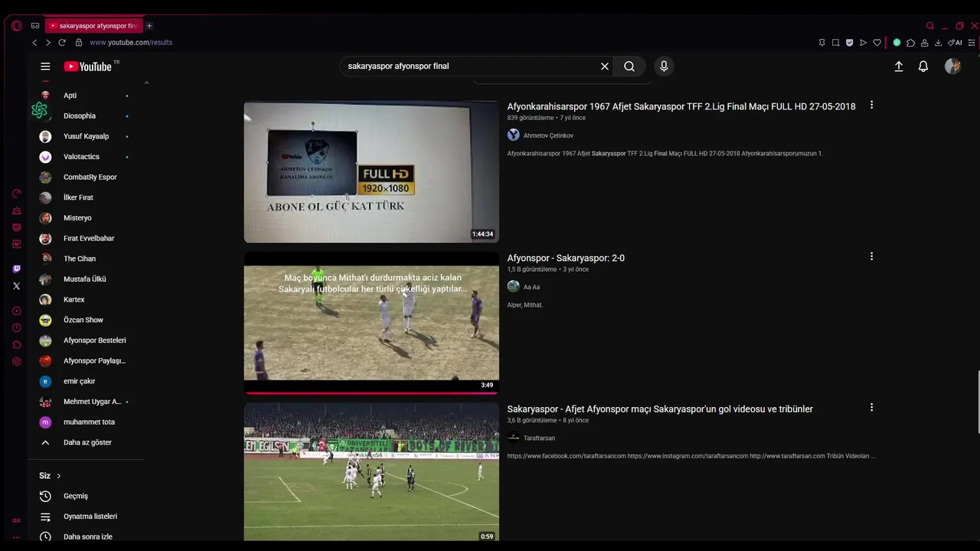The height and width of the screenshot is (551, 980).
Task: Open Opera easy setup sliders icon
Action: point(972,43)
